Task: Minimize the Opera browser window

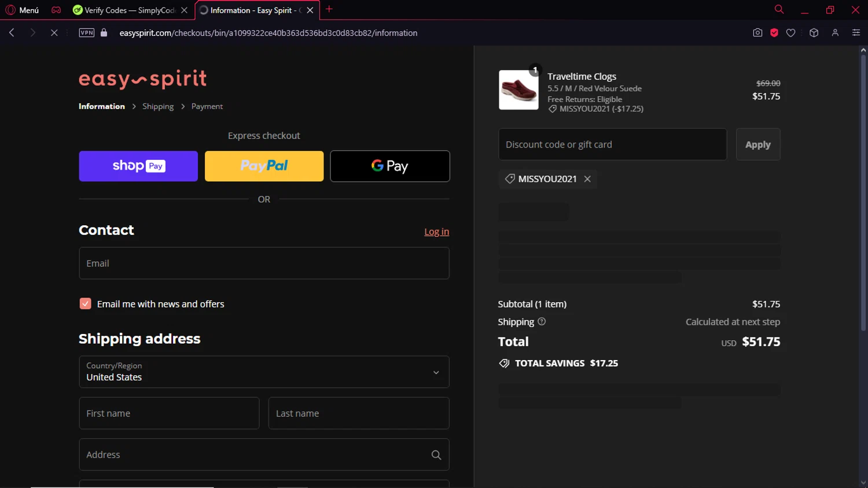Action: pos(804,10)
